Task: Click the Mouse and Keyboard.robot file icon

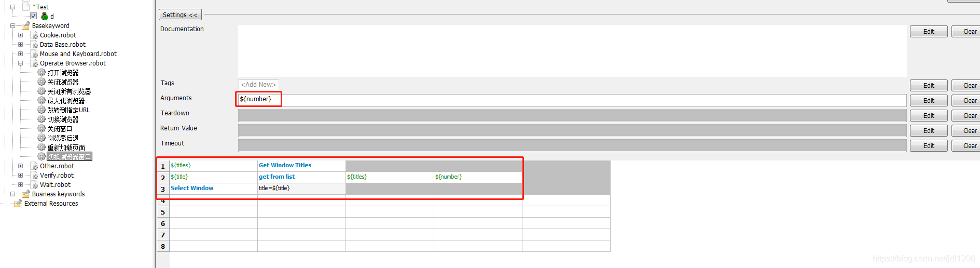Action: [x=34, y=54]
